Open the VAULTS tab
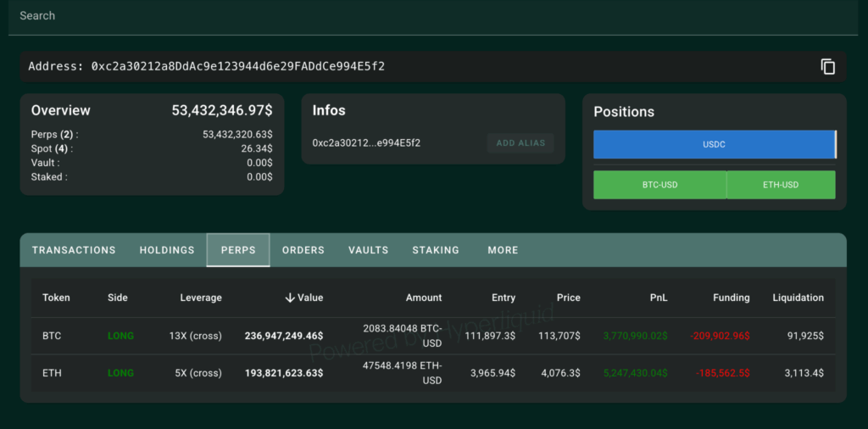 coord(368,250)
